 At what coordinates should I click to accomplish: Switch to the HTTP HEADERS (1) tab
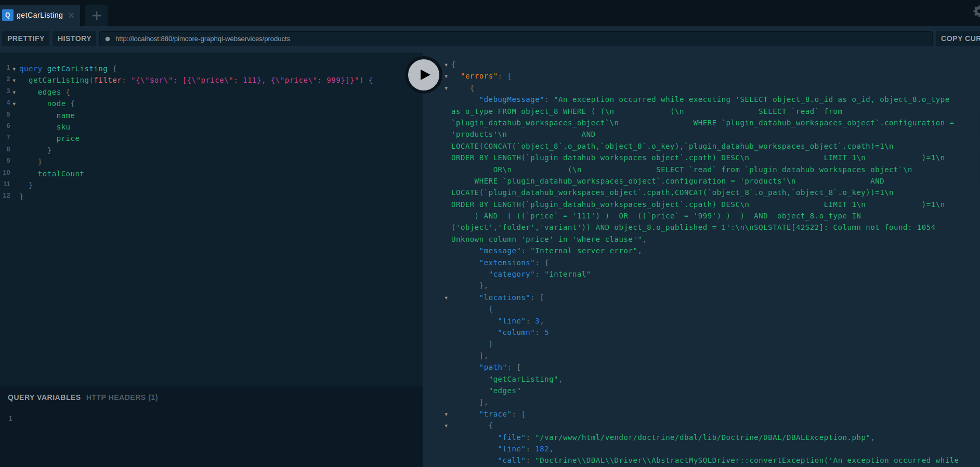tap(122, 397)
